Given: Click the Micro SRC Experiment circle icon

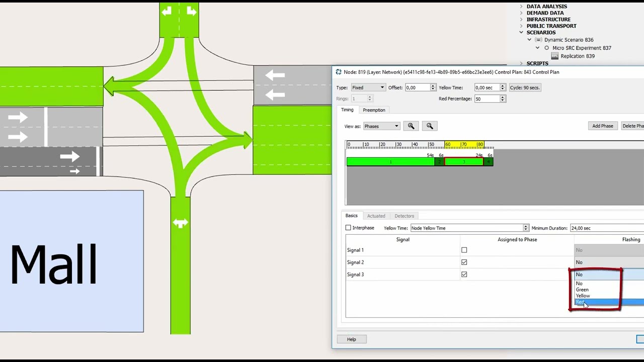Looking at the screenshot, I should coord(546,48).
